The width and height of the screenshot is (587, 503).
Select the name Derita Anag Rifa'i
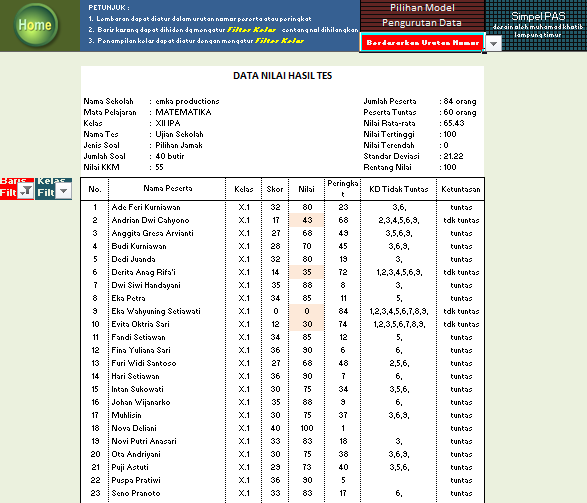(x=143, y=272)
